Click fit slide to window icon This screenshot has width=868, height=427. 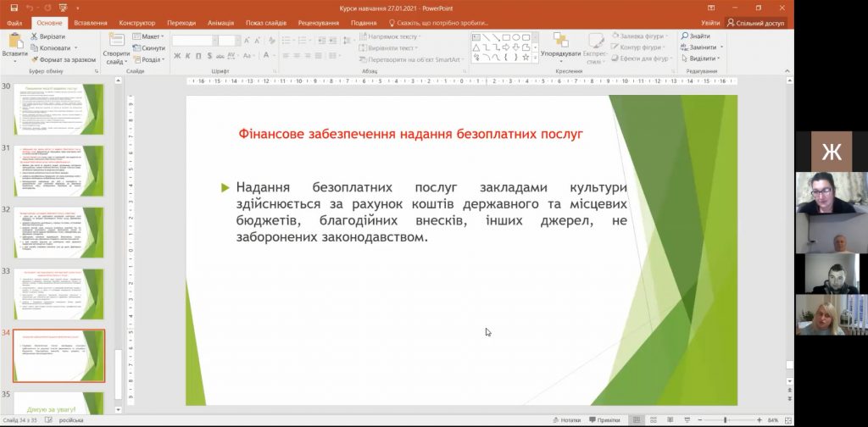point(787,420)
